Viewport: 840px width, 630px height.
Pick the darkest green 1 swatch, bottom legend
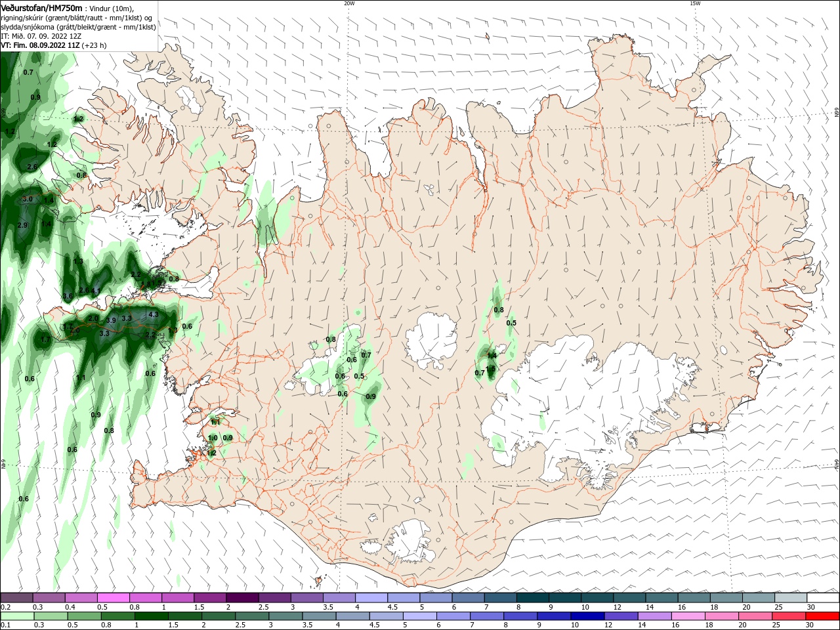point(152,616)
